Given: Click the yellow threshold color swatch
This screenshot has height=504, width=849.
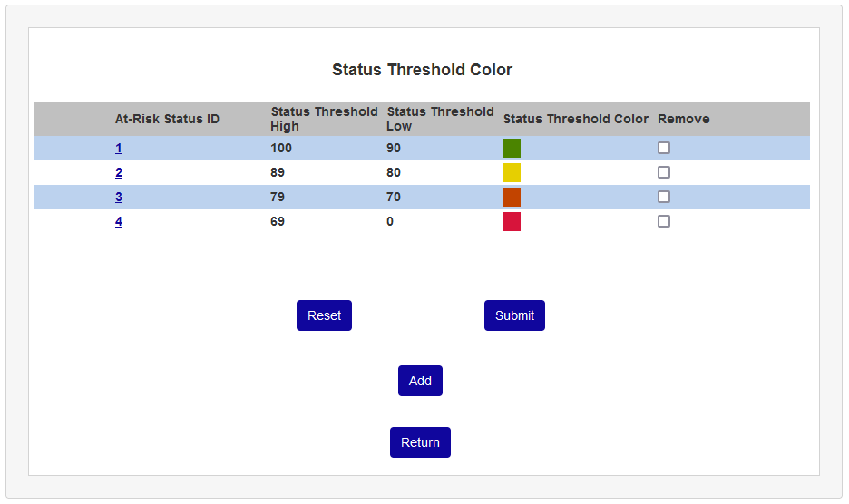Looking at the screenshot, I should 512,172.
